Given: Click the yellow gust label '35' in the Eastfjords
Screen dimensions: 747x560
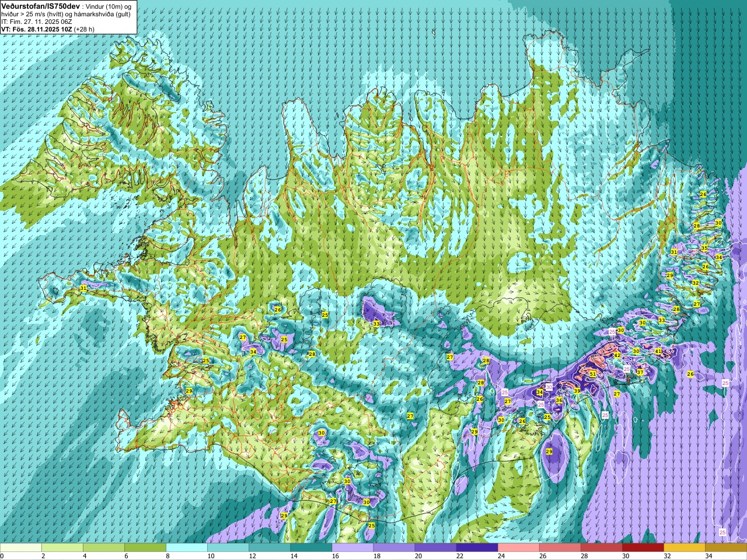Looking at the screenshot, I should tap(704, 248).
